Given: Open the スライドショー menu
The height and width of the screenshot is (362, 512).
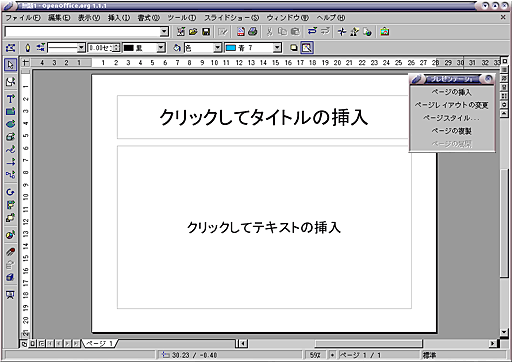Looking at the screenshot, I should pyautogui.click(x=231, y=18).
